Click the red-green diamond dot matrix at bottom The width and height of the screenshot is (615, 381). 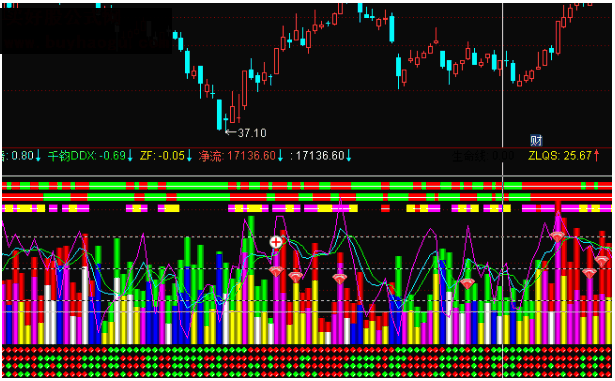tap(307, 361)
